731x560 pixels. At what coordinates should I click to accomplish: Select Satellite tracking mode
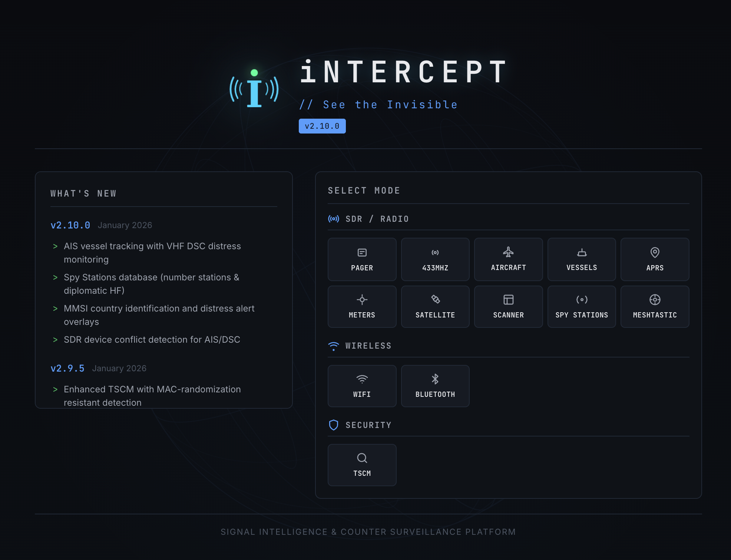tap(435, 307)
